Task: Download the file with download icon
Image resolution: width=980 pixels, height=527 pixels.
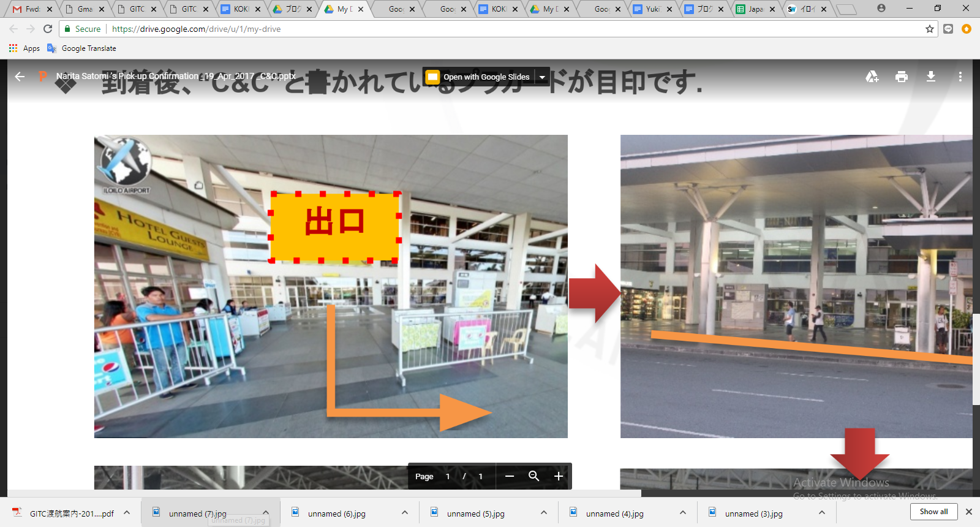Action: 931,77
